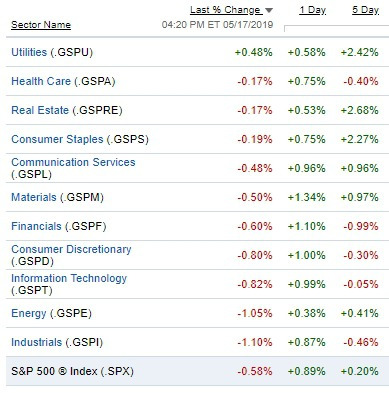
Task: Sort by Last % Change column header
Action: pos(225,10)
